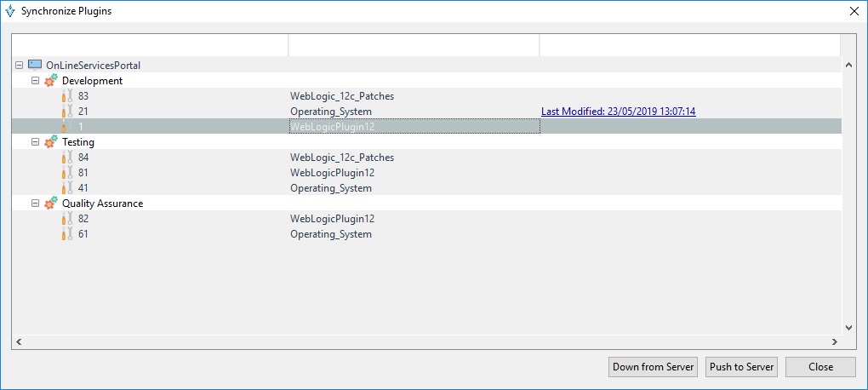868x390 pixels.
Task: Collapse the OnLineServicesPortal root node
Action: click(20, 65)
